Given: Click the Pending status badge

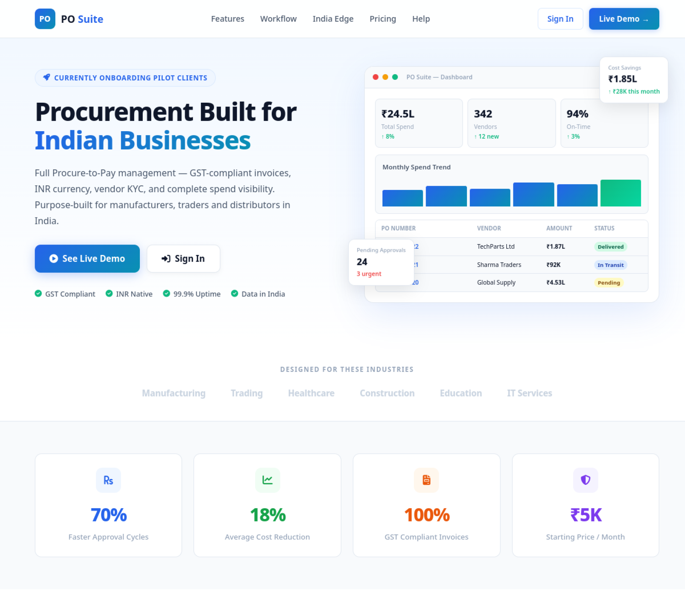Looking at the screenshot, I should click(609, 283).
